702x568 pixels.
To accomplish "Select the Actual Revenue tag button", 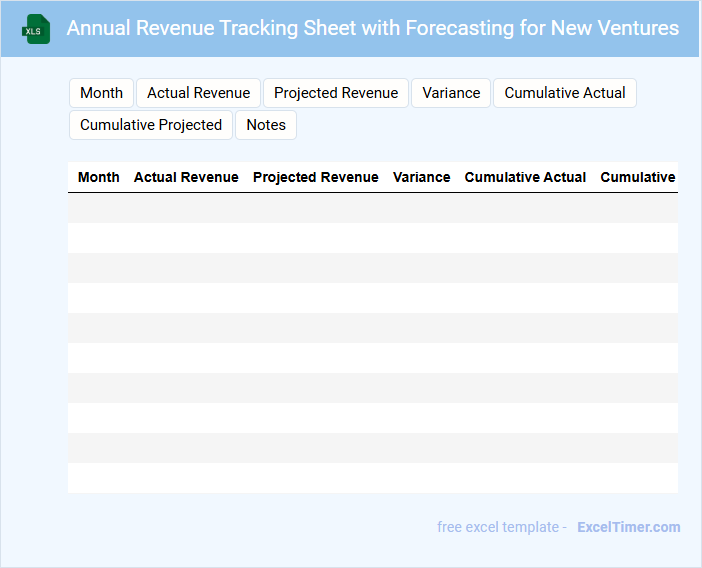I will click(198, 93).
